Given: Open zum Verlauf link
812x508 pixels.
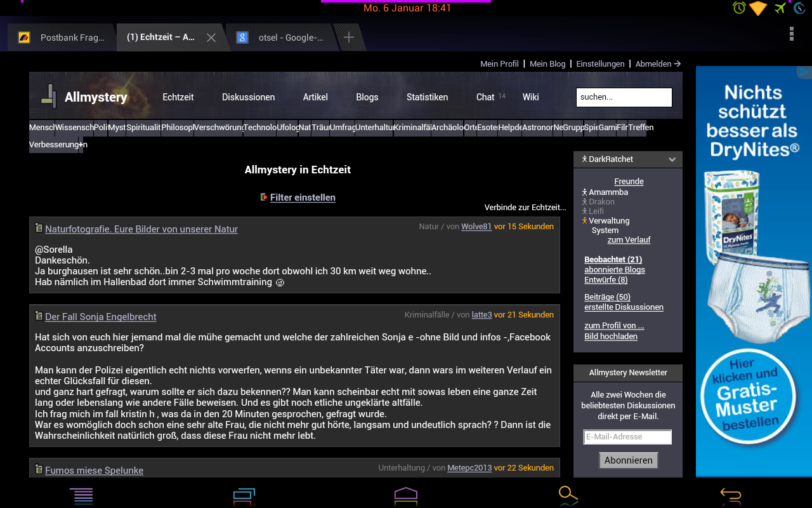Looking at the screenshot, I should coord(629,240).
